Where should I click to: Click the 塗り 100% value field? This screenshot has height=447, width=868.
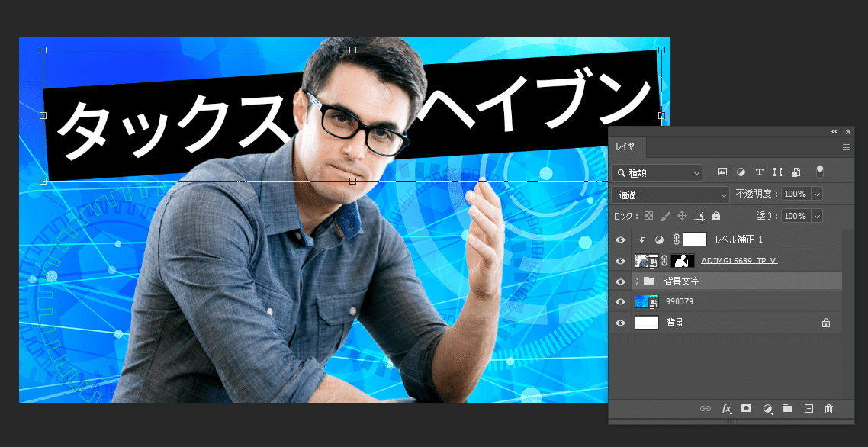click(796, 216)
